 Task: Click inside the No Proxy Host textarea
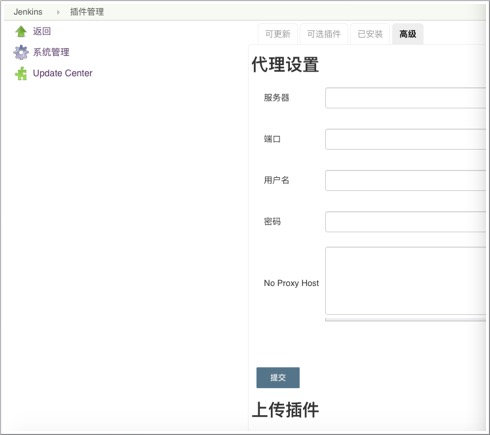pos(405,281)
